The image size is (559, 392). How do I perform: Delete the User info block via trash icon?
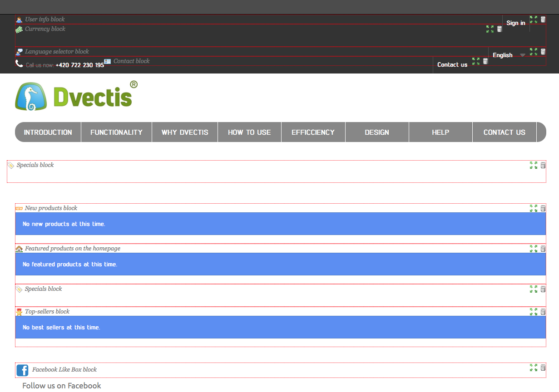tap(543, 20)
